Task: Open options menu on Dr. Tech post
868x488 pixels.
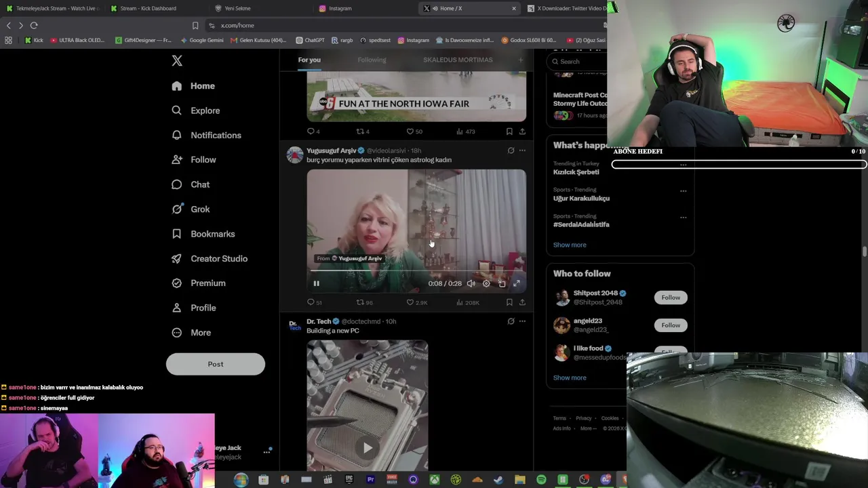Action: 522,321
